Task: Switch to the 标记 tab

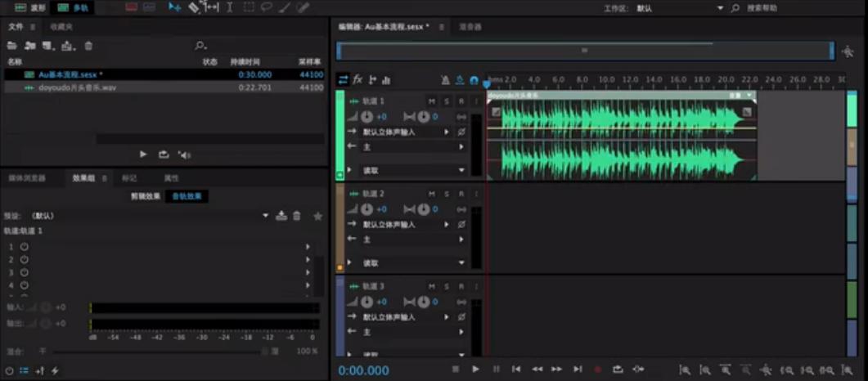Action: tap(129, 177)
